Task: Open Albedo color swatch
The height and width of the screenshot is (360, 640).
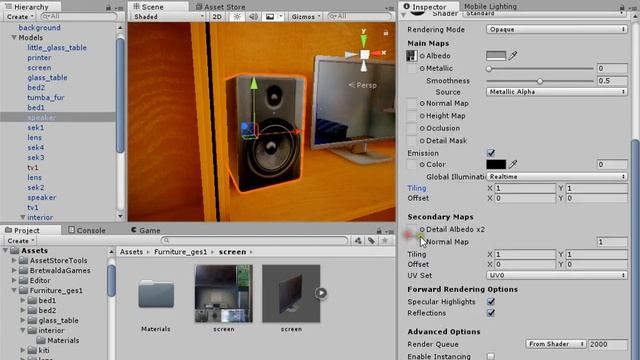Action: [x=496, y=56]
